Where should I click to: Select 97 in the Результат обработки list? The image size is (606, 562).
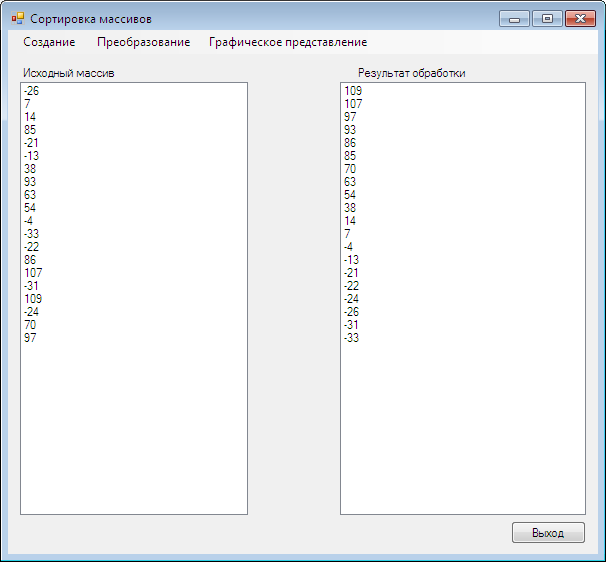point(463,117)
